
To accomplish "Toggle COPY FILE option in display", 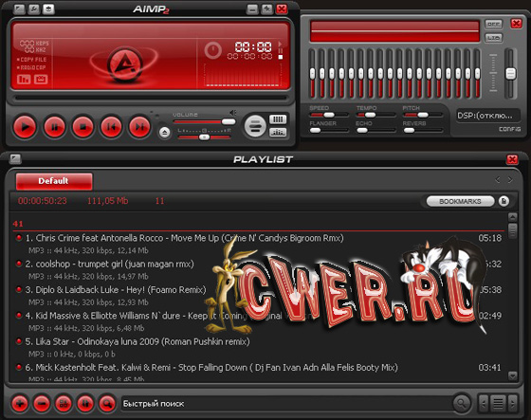I will pyautogui.click(x=32, y=60).
